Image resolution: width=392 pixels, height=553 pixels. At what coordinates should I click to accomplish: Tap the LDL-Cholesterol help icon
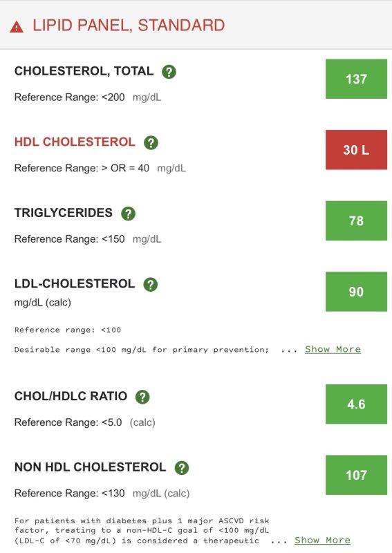[151, 285]
